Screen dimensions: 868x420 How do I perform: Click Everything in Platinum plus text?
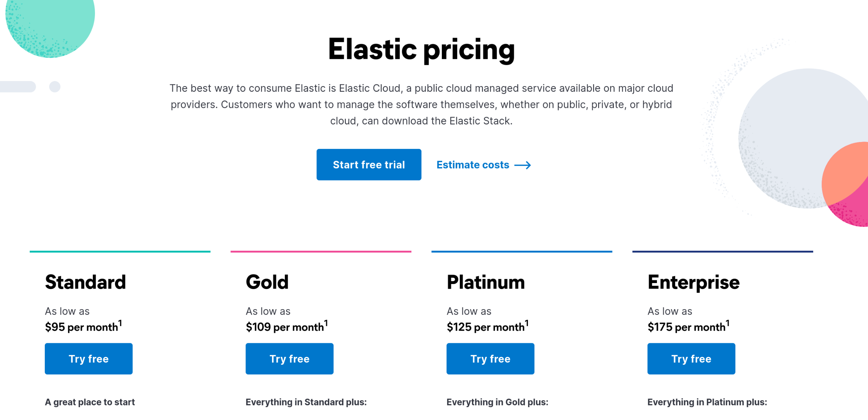click(x=707, y=402)
